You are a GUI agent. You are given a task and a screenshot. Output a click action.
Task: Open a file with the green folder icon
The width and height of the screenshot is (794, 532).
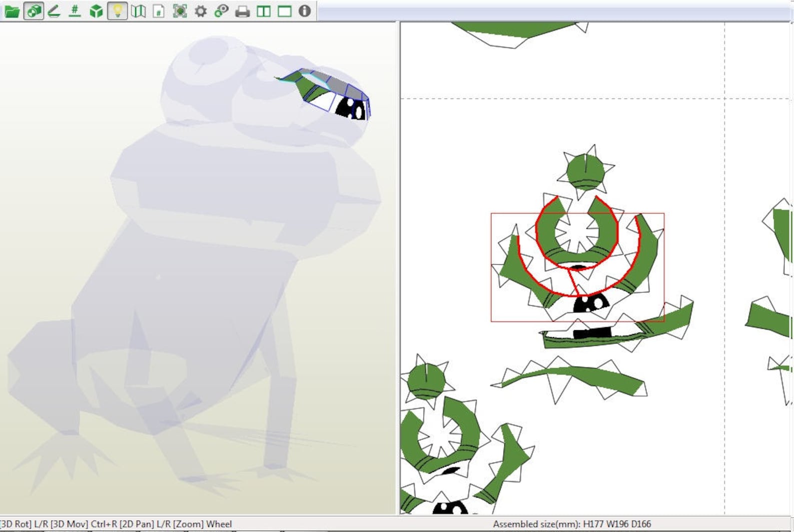[x=11, y=11]
